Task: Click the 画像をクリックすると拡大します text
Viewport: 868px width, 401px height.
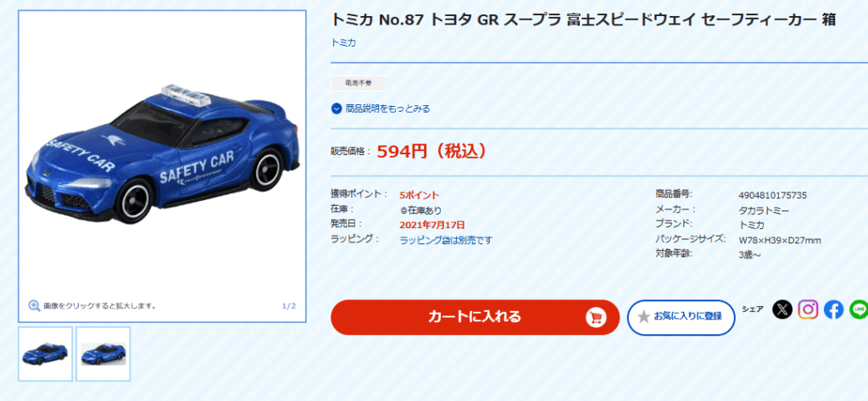Action: pos(100,306)
